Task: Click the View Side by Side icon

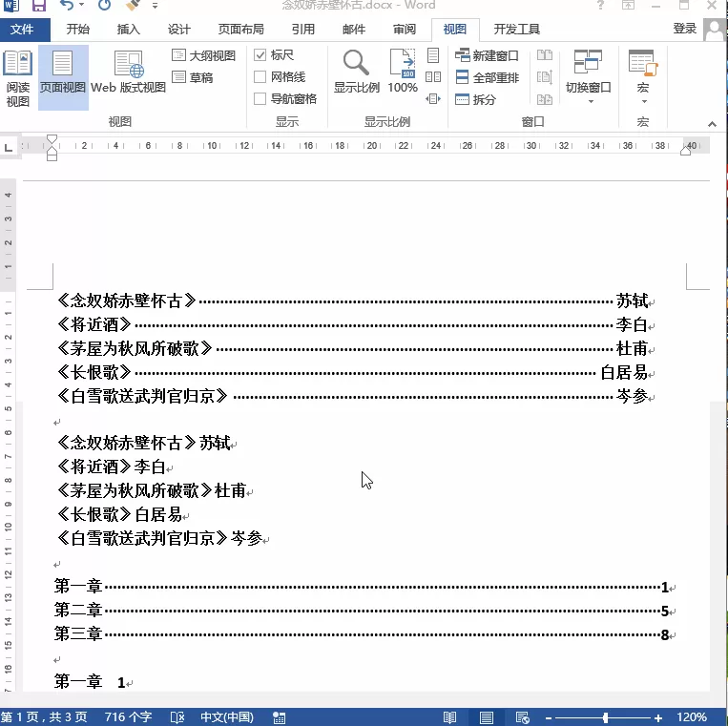Action: tap(545, 55)
